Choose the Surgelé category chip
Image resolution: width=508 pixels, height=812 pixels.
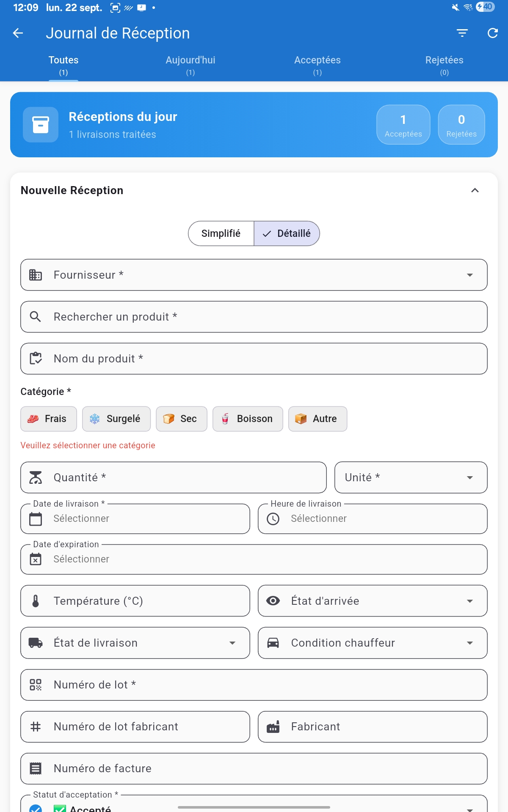116,419
